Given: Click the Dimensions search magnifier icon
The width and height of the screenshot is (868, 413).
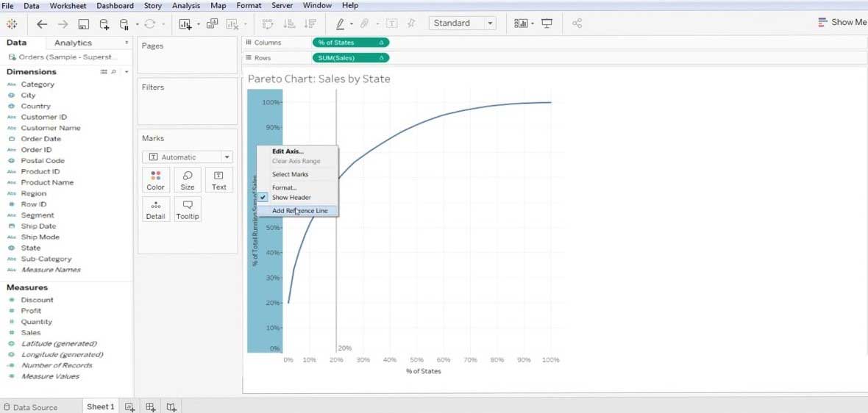Looking at the screenshot, I should point(113,72).
